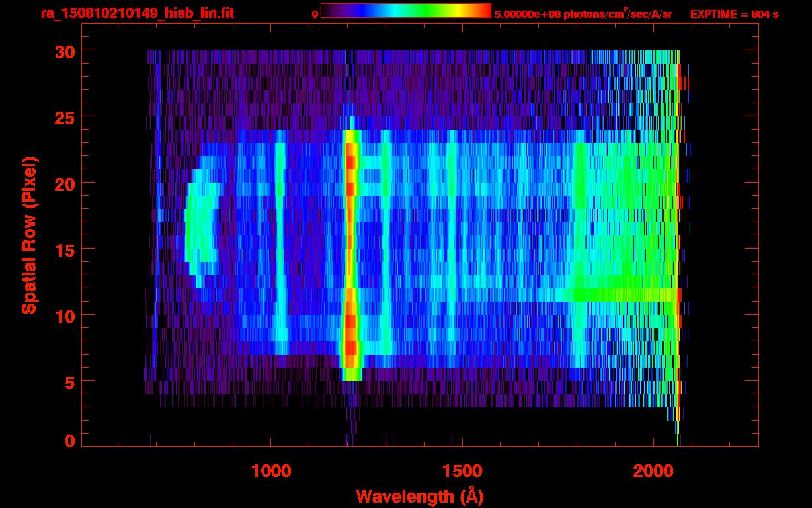Click the colorbar minimum value 0

pos(315,15)
